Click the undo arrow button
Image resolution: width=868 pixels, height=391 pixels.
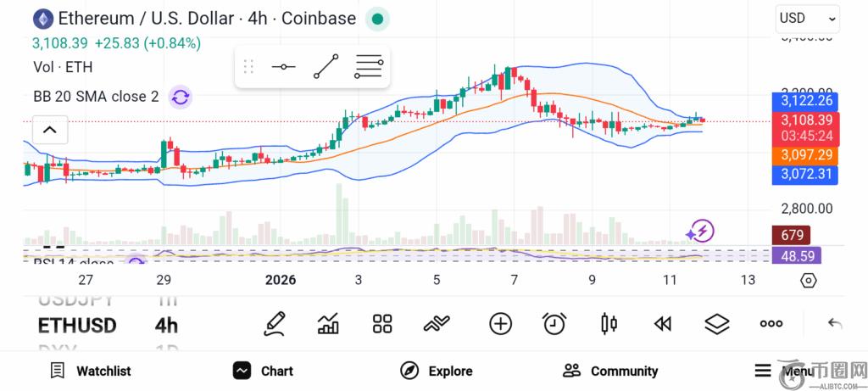point(835,323)
